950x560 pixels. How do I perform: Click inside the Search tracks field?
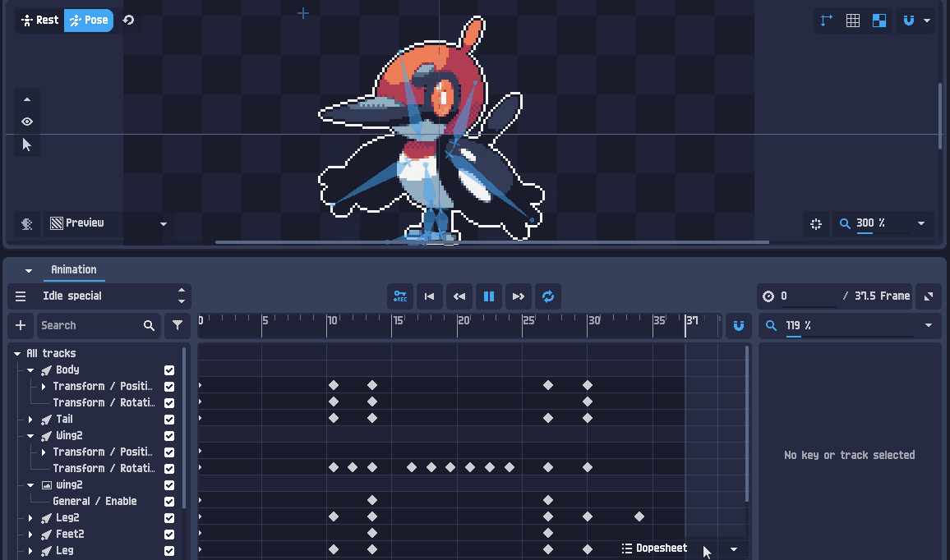[x=90, y=325]
